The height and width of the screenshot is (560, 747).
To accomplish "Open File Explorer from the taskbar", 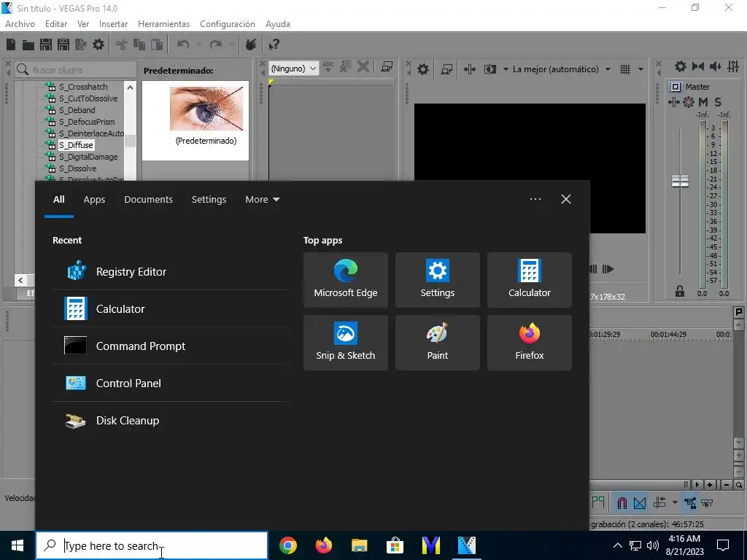I will pyautogui.click(x=360, y=545).
